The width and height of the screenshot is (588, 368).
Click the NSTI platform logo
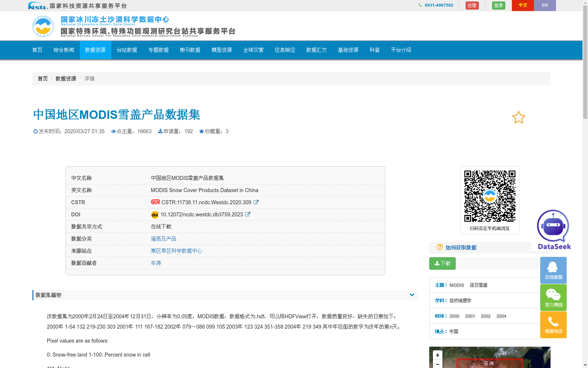(37, 6)
